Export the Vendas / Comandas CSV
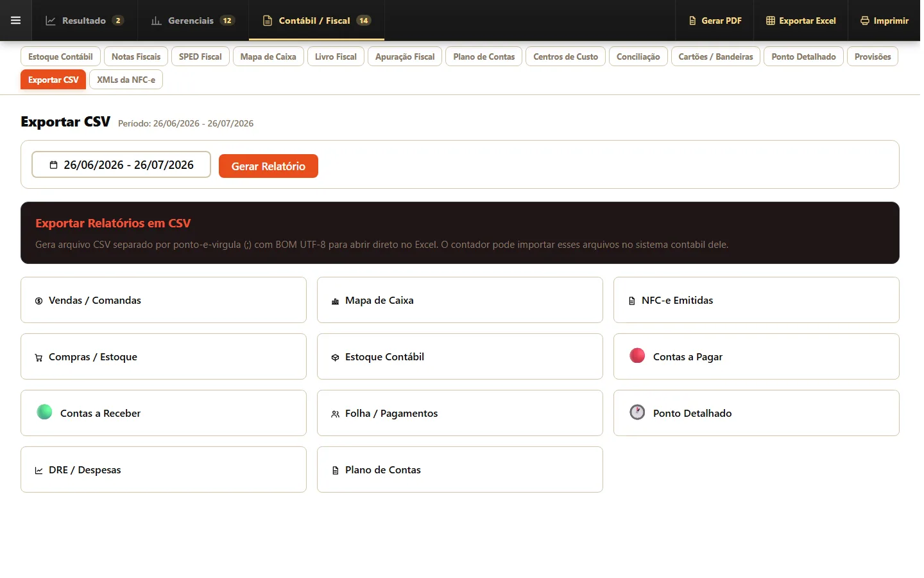The height and width of the screenshot is (578, 924). pos(164,300)
